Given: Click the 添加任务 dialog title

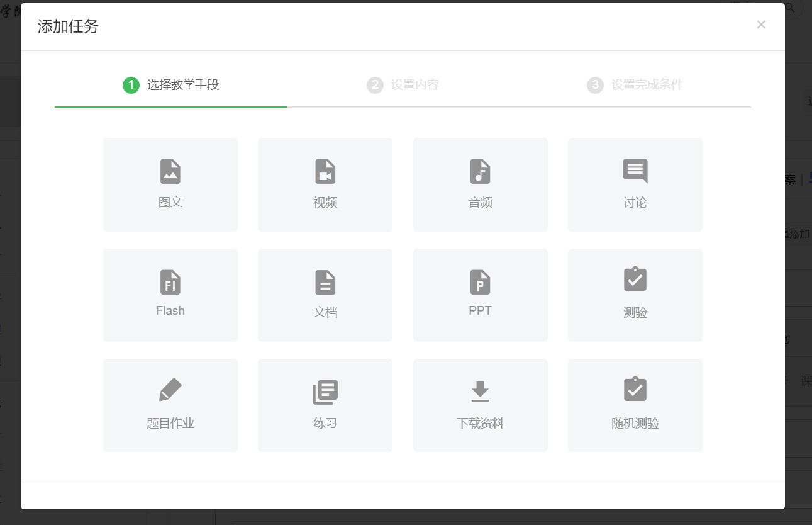Looking at the screenshot, I should click(68, 26).
